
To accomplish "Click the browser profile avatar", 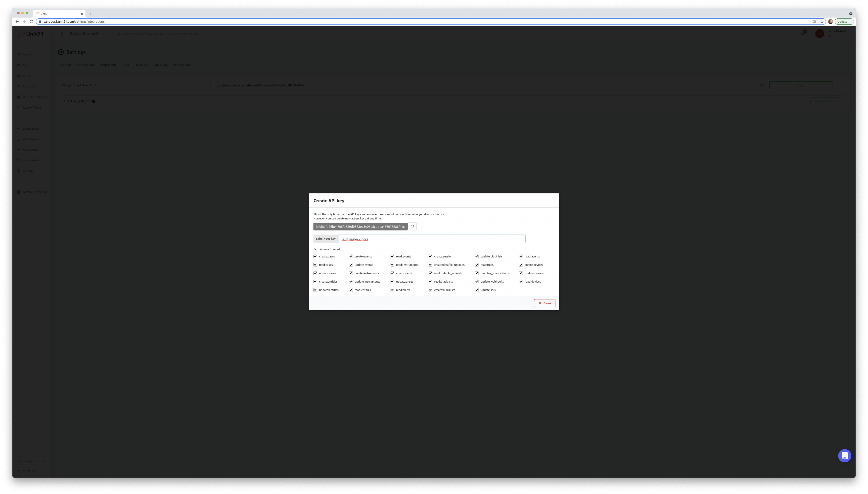I will (x=830, y=22).
